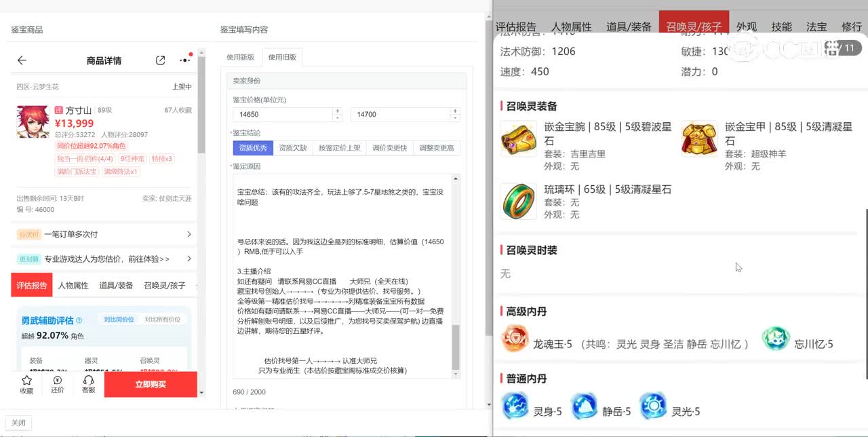Image resolution: width=868 pixels, height=437 pixels.
Task: Click the 龙魂玉 inner elixir icon
Action: coord(515,339)
